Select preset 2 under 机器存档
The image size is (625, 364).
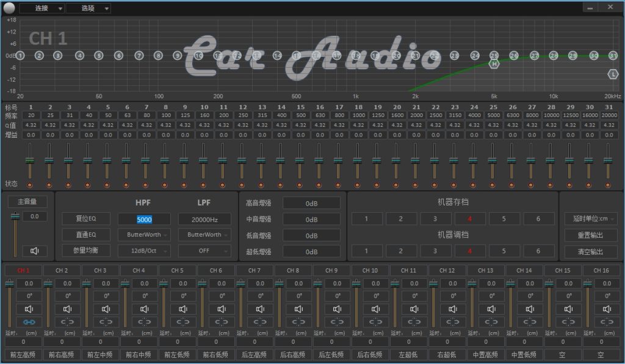click(400, 219)
